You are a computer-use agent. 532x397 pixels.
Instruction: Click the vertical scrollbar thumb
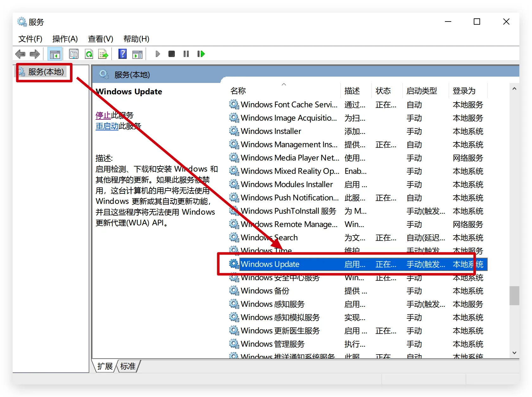point(514,296)
